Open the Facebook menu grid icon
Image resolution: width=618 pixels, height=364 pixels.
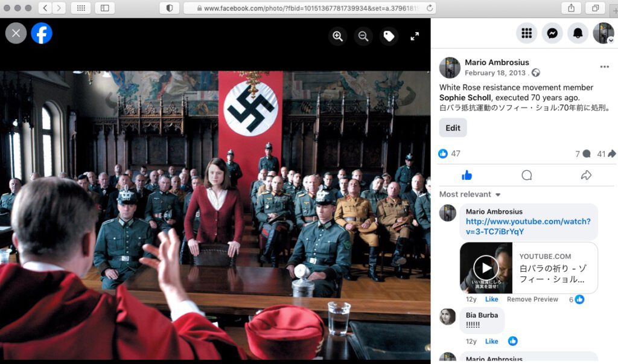pyautogui.click(x=526, y=33)
